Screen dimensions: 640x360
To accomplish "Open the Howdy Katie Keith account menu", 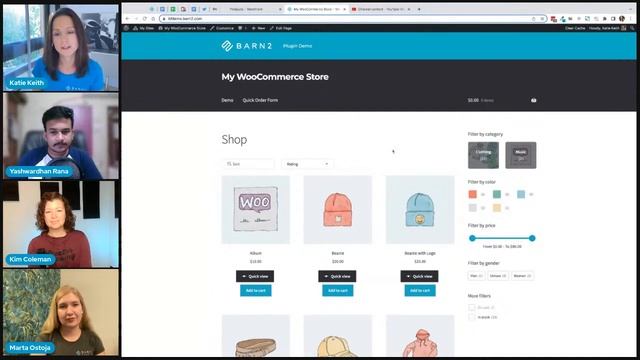I will point(607,28).
